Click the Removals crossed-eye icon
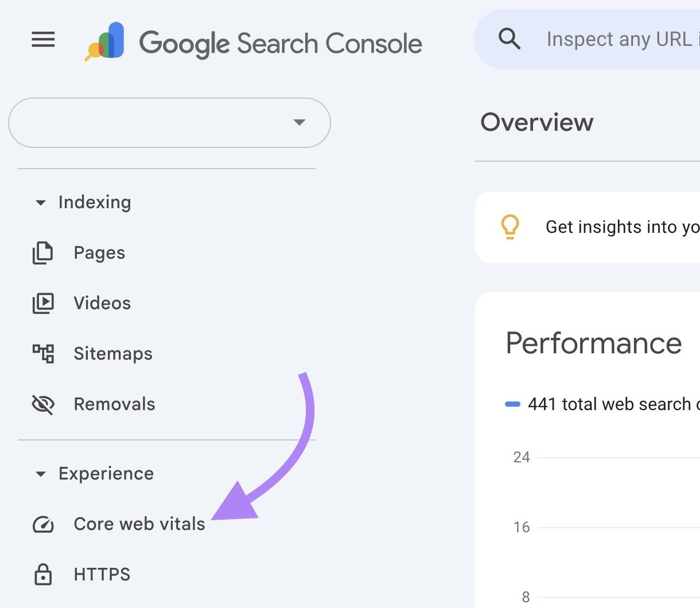Viewport: 700px width, 608px height. tap(43, 404)
